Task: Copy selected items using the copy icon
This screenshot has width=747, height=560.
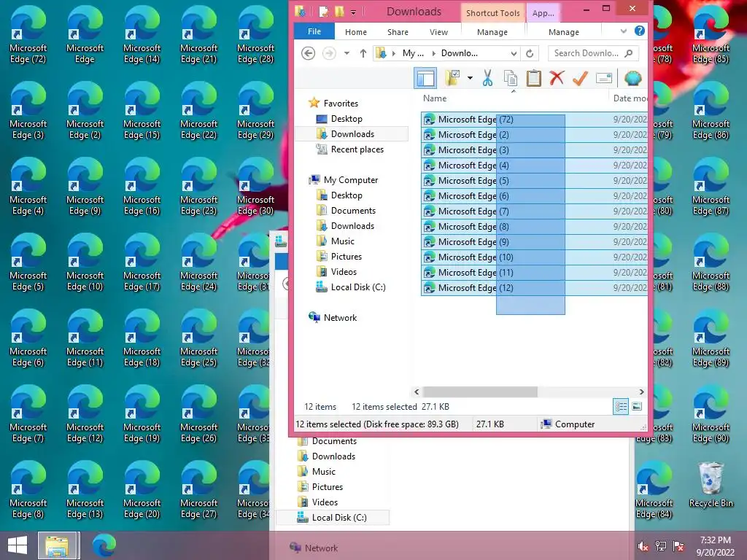Action: click(510, 78)
